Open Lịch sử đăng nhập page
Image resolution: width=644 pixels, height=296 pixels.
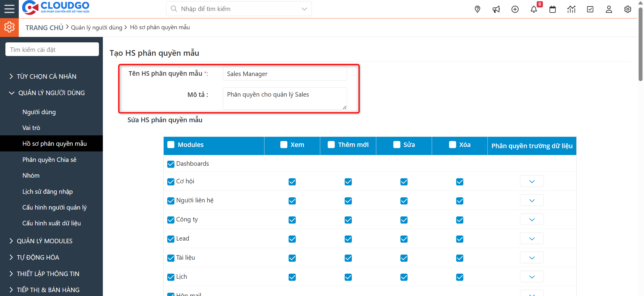click(48, 191)
